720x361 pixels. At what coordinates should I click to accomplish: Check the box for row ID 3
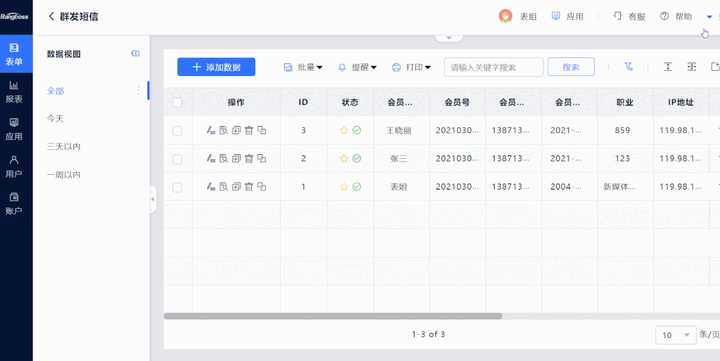point(177,131)
